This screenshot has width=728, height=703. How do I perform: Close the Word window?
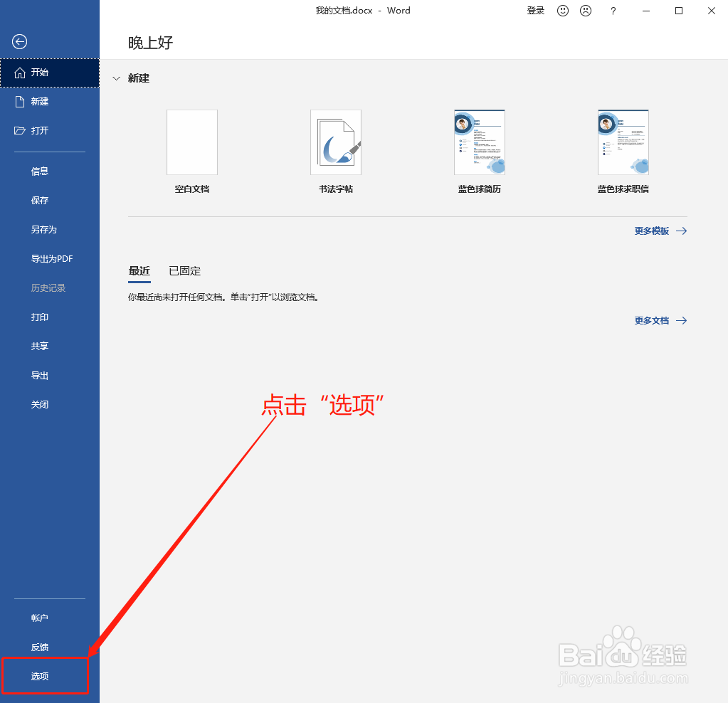(712, 11)
